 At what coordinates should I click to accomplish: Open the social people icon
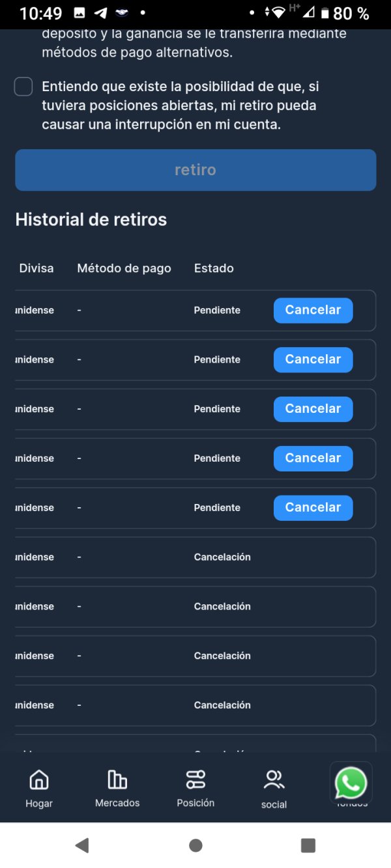pyautogui.click(x=274, y=779)
